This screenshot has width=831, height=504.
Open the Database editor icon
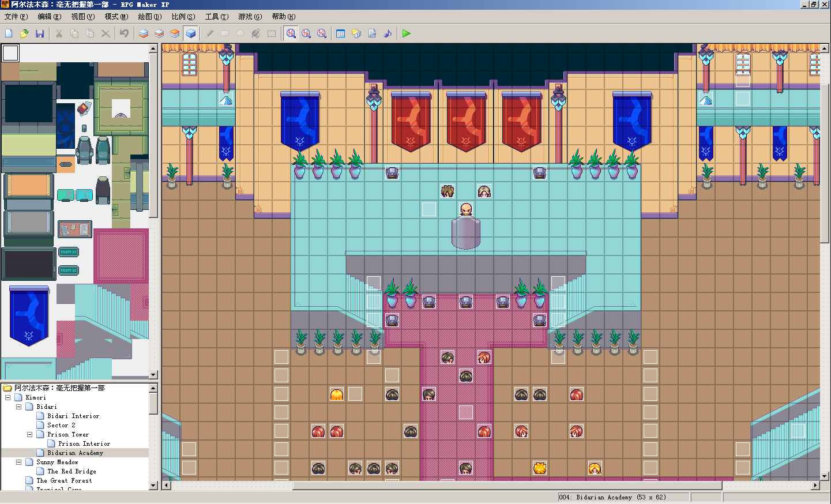[341, 33]
